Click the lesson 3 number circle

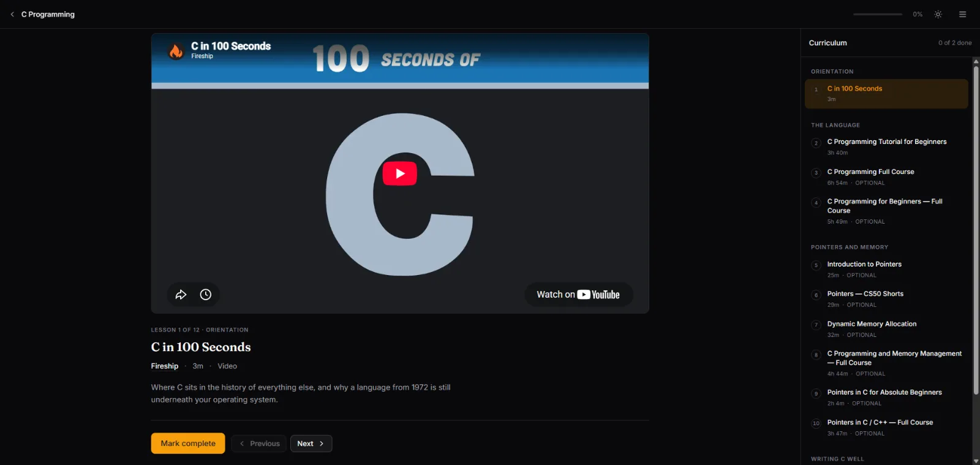click(x=816, y=173)
